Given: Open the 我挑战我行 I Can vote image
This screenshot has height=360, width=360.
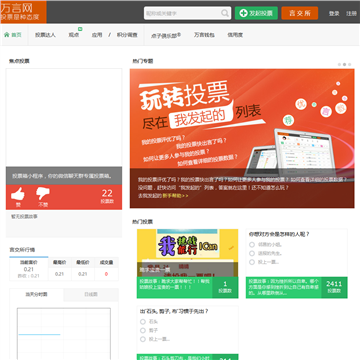Looking at the screenshot, I should (x=187, y=253).
